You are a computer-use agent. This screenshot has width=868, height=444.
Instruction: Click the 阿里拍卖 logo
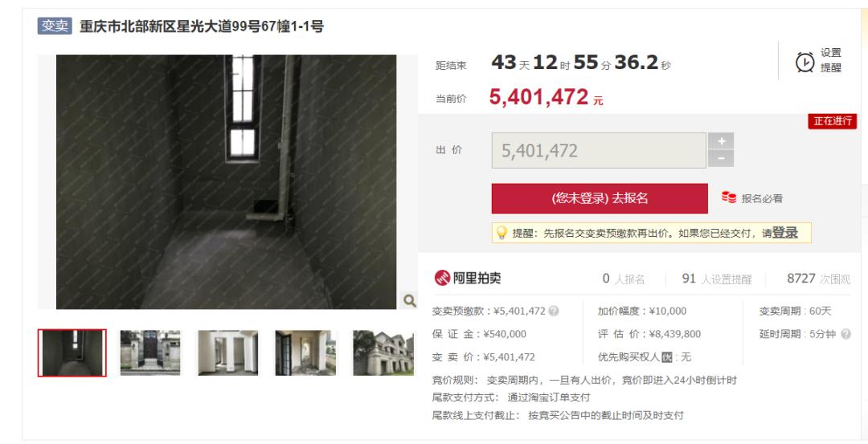468,278
